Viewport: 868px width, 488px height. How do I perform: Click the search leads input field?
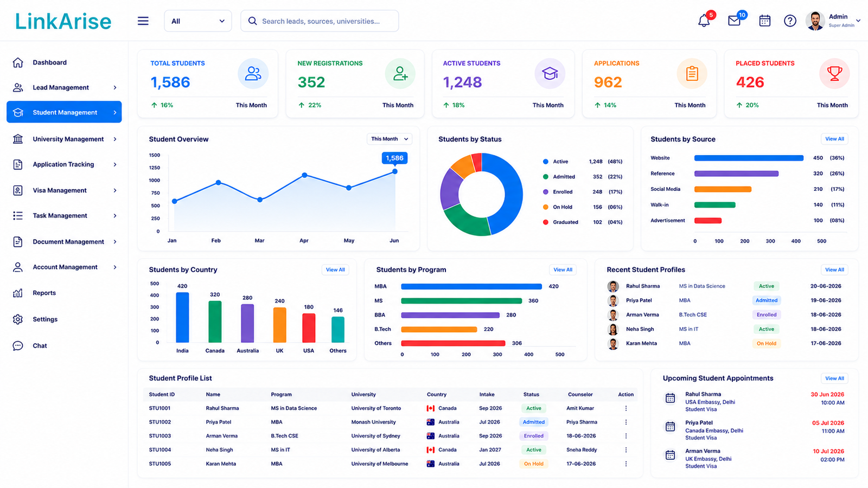(320, 21)
